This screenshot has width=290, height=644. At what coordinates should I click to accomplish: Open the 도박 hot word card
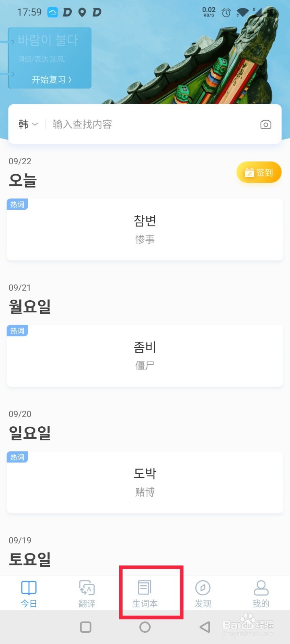point(145,482)
